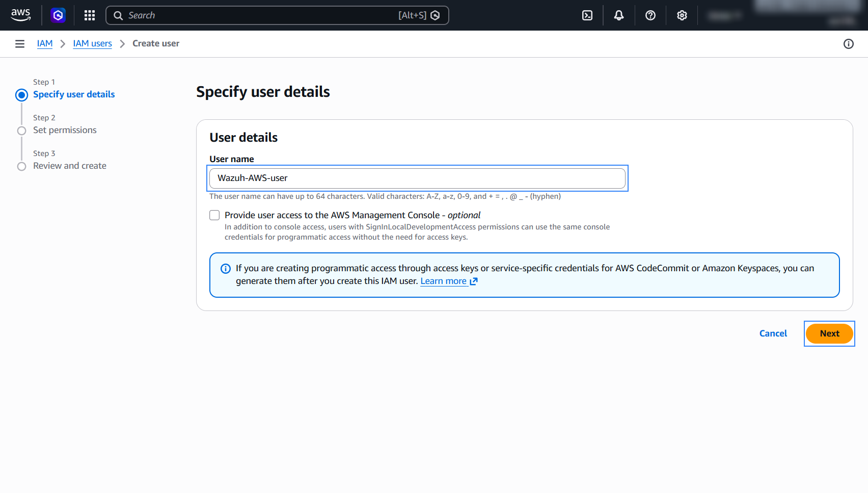The width and height of the screenshot is (868, 493).
Task: Focus the User name input field
Action: point(417,178)
